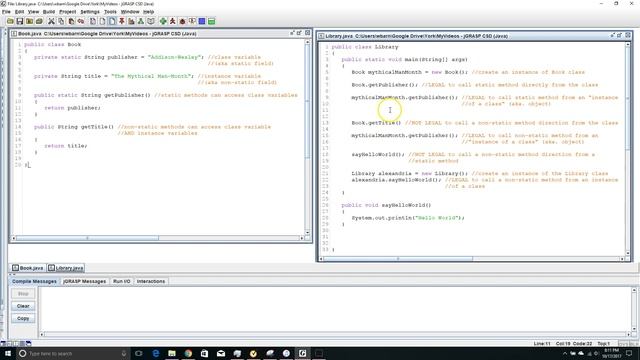Click the CSD window icon on the Book.java title bar

[x=14, y=33]
